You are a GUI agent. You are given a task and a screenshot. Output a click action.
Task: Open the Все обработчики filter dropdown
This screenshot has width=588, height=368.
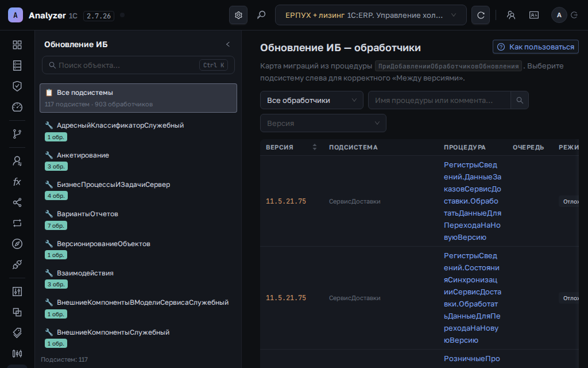pos(312,100)
